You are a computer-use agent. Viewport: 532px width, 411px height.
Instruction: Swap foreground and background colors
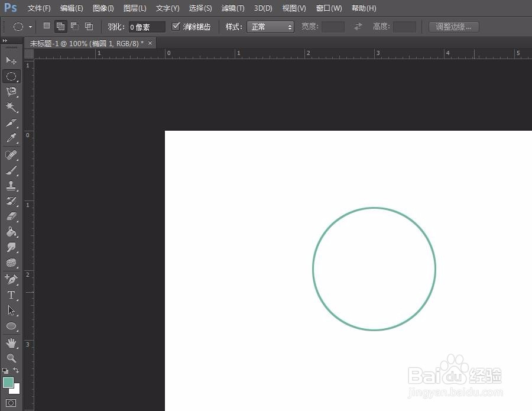[16, 370]
